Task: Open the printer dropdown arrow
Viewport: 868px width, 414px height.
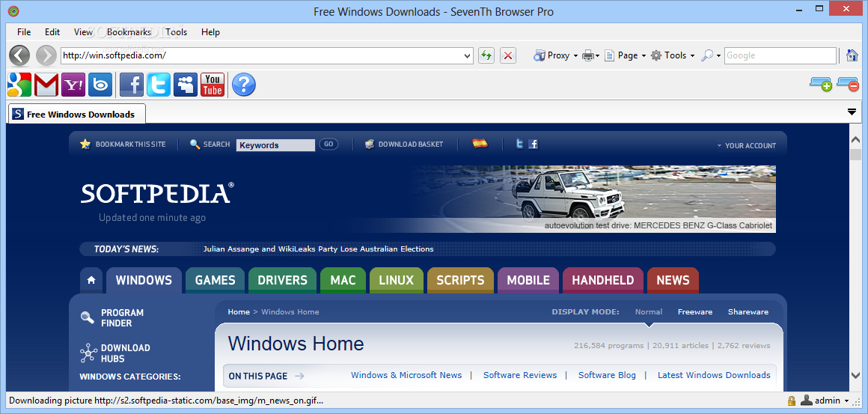Action: (x=598, y=56)
